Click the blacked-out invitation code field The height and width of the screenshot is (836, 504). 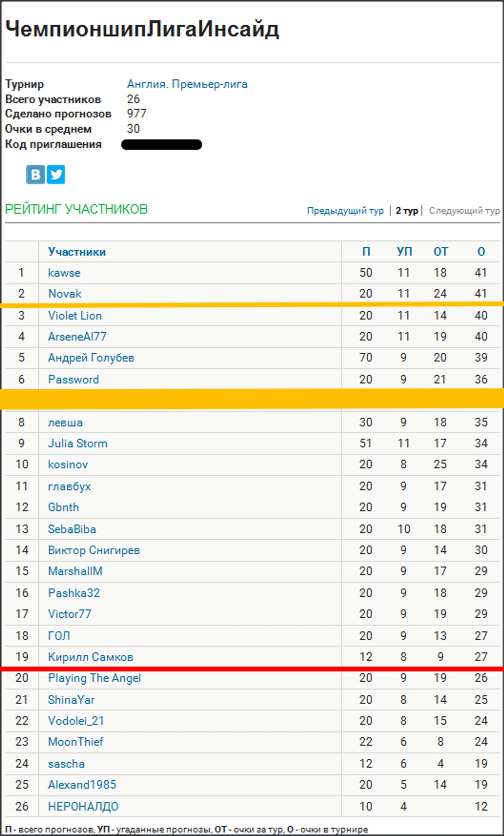(x=162, y=144)
